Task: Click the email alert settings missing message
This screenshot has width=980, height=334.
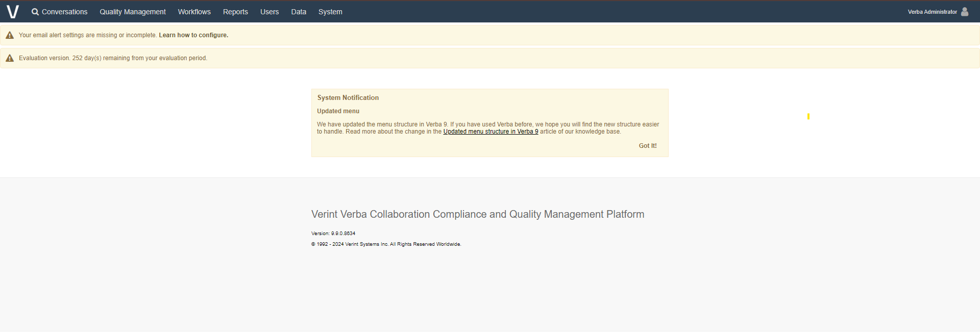Action: [x=88, y=35]
